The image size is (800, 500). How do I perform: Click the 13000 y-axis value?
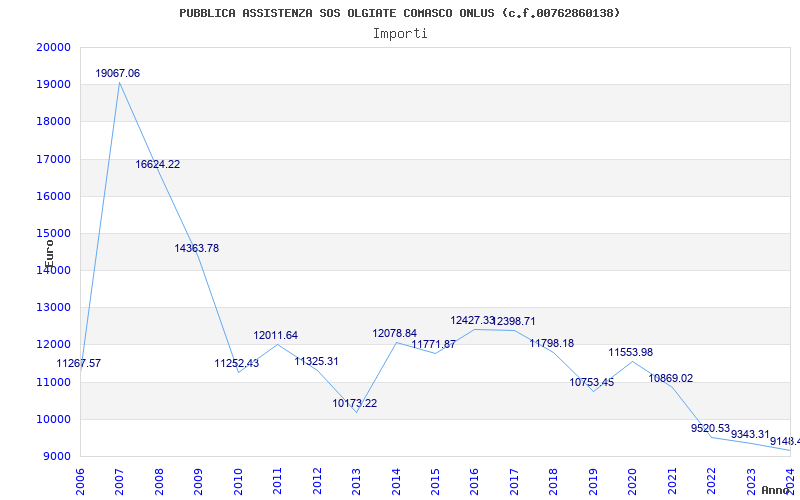click(x=54, y=308)
